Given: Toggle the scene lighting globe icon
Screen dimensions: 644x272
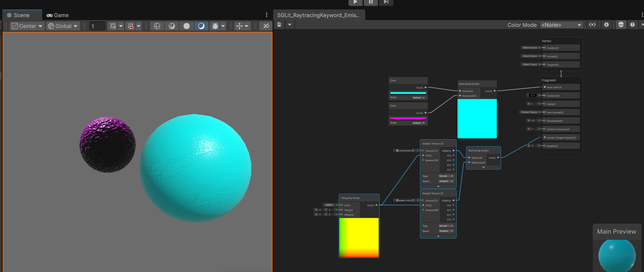Looking at the screenshot, I should [172, 26].
